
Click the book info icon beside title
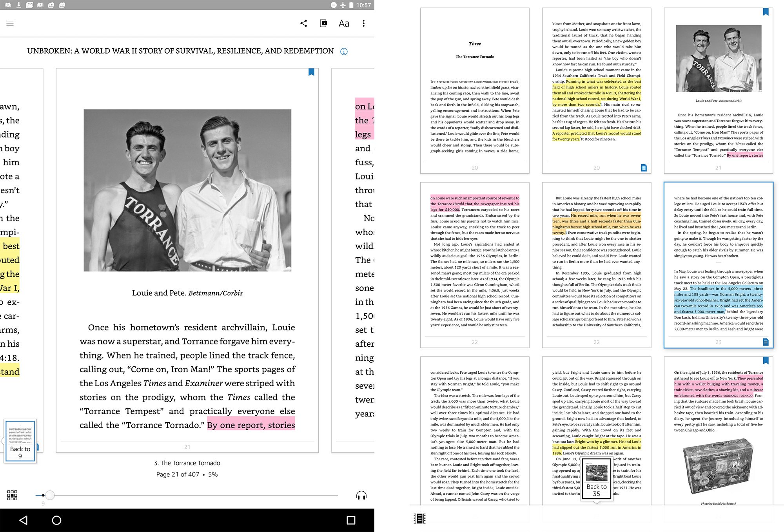tap(344, 51)
